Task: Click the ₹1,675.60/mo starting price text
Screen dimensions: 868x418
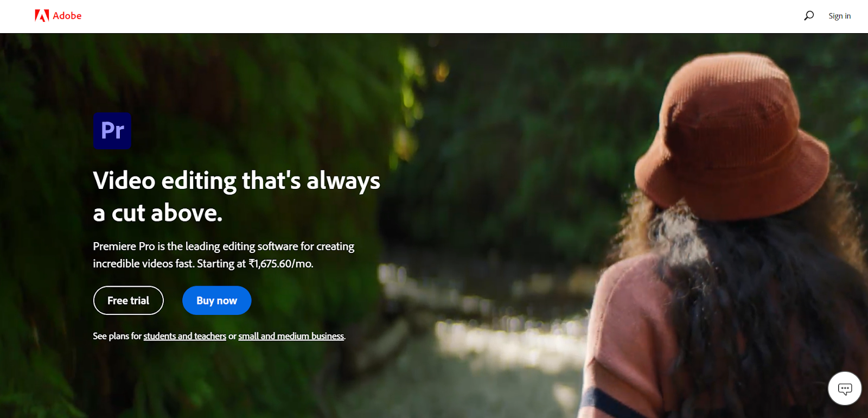Action: pos(281,264)
